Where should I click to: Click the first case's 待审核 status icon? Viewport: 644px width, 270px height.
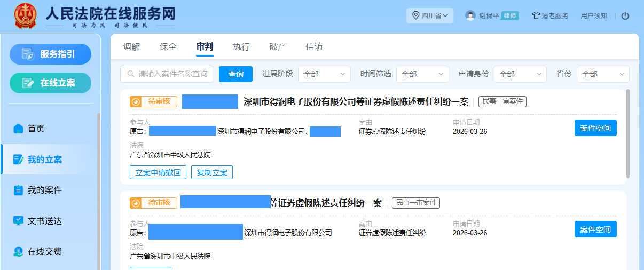pyautogui.click(x=136, y=101)
